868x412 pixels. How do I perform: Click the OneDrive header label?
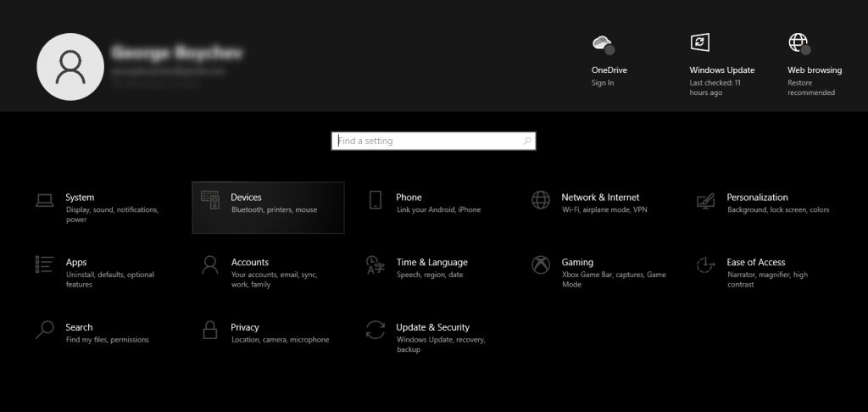click(609, 70)
